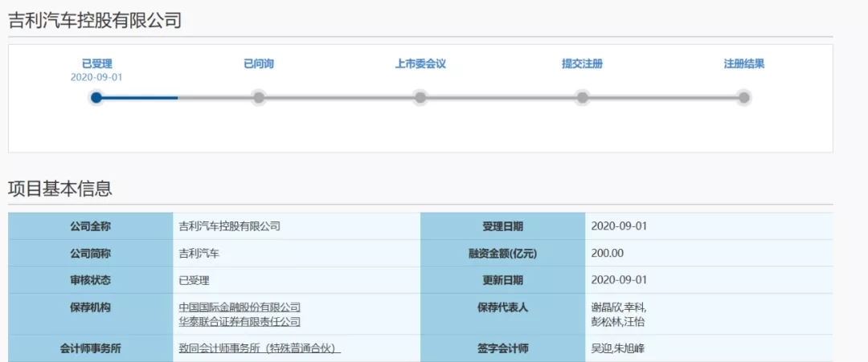Click the 公司简称 label cell
Screen dimensions: 868x362
pyautogui.click(x=90, y=253)
